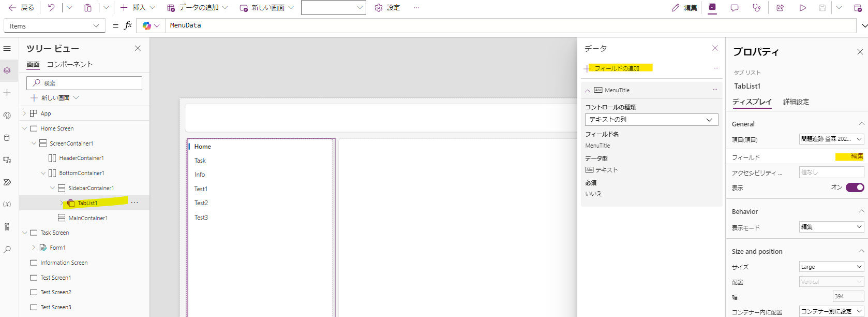Click the share icon
The image size is (868, 317).
(x=780, y=8)
